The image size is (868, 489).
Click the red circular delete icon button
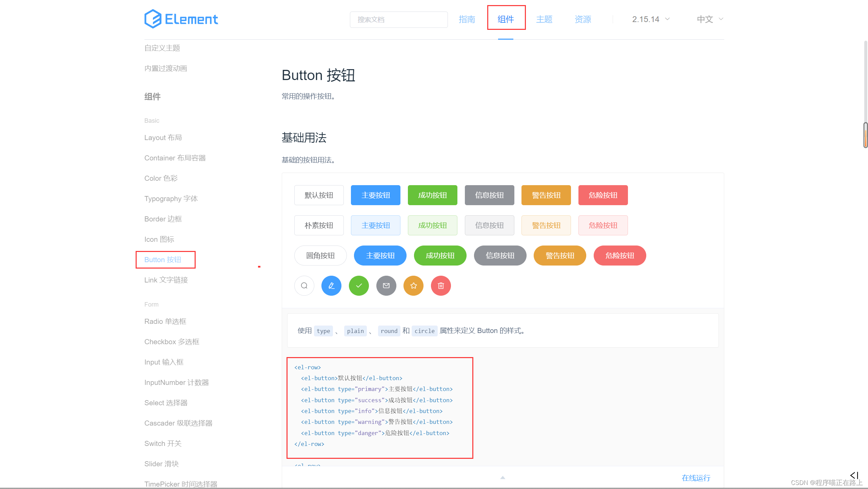[x=441, y=286]
